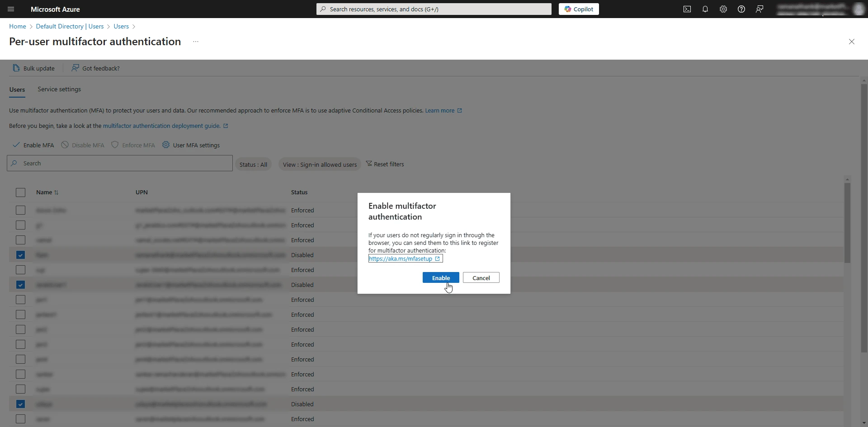868x427 pixels.
Task: Cancel the Enable MFA dialog
Action: [x=481, y=278]
